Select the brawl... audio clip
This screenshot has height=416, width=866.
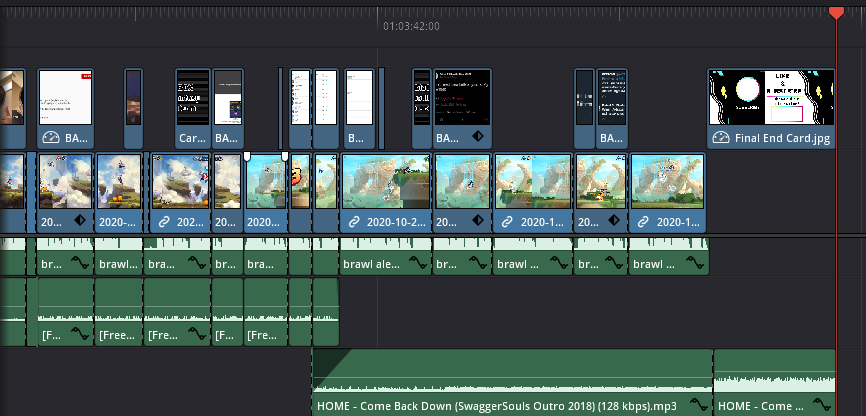119,256
